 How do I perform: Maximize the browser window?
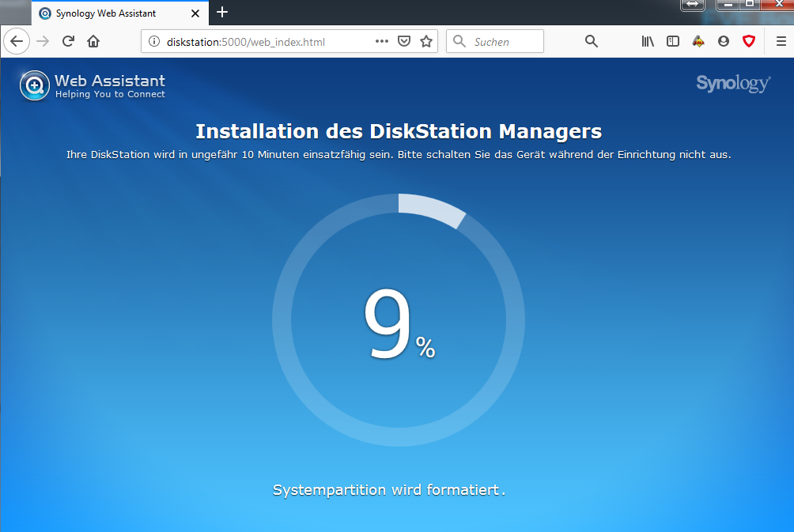point(750,5)
